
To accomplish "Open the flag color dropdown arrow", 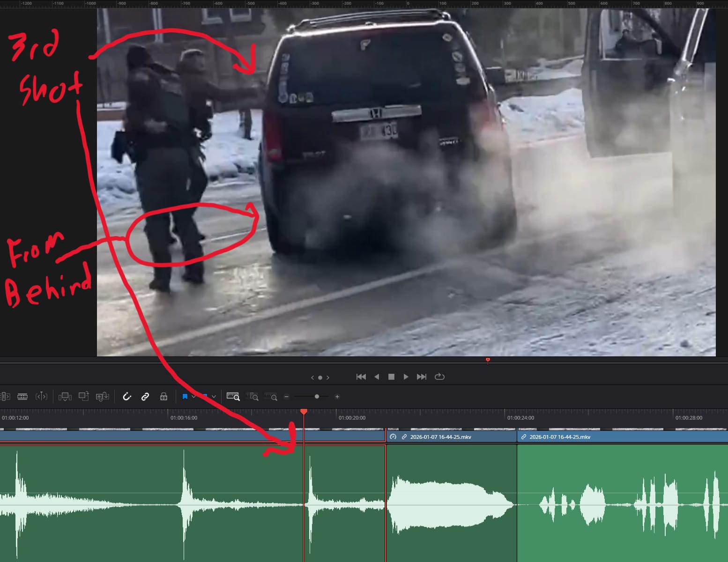I will (193, 397).
